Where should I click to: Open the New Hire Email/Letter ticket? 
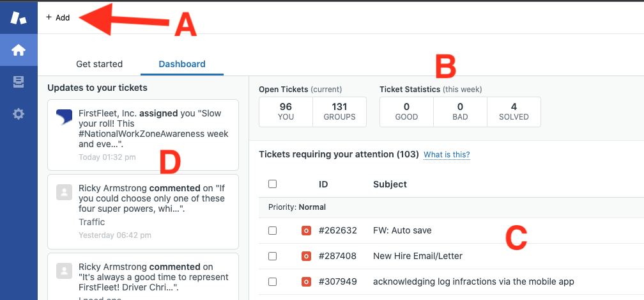418,256
